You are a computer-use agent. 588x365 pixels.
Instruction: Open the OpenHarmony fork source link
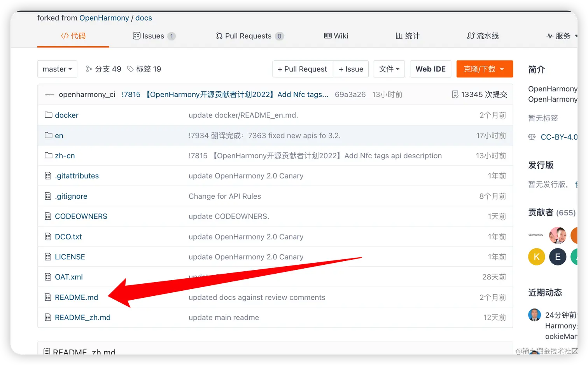(104, 18)
